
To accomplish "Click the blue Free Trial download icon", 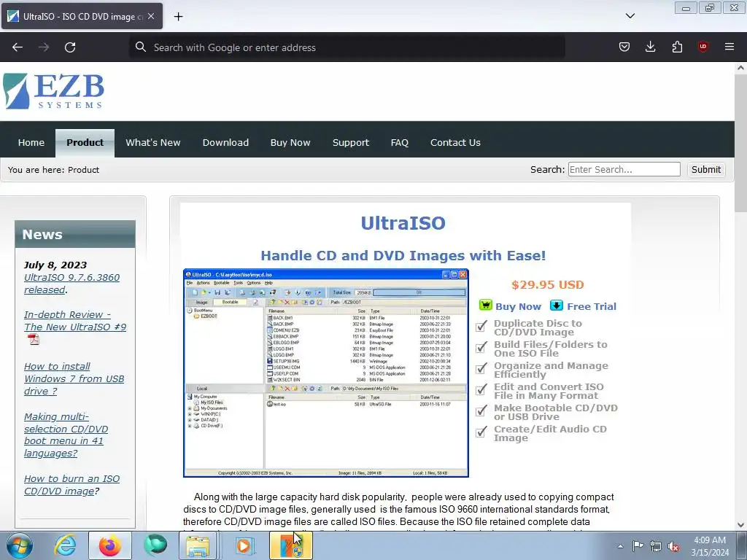I will tap(556, 306).
